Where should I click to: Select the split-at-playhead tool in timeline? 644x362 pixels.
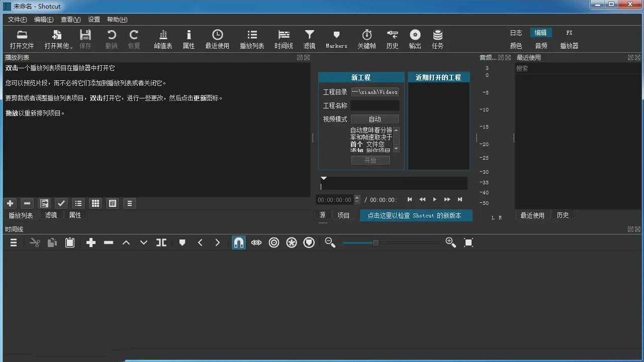pos(161,243)
